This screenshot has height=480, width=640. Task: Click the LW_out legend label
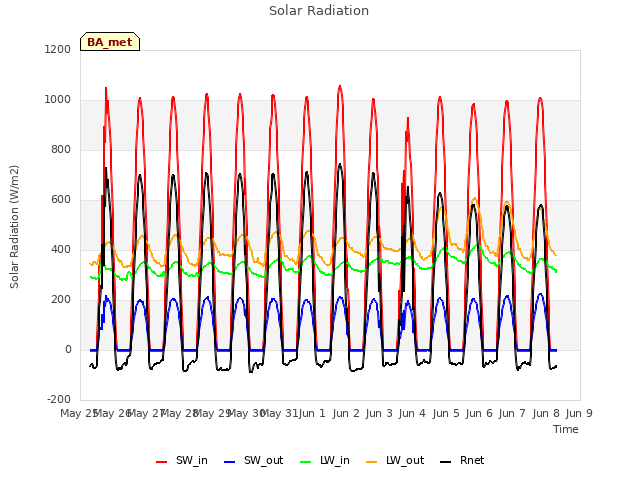point(405,461)
